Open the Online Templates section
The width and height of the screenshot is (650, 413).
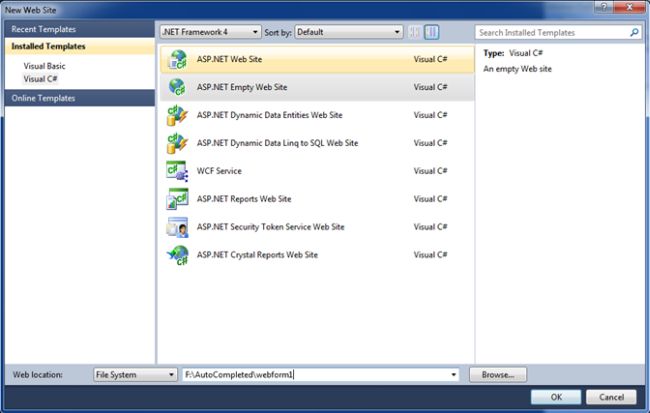click(x=80, y=98)
